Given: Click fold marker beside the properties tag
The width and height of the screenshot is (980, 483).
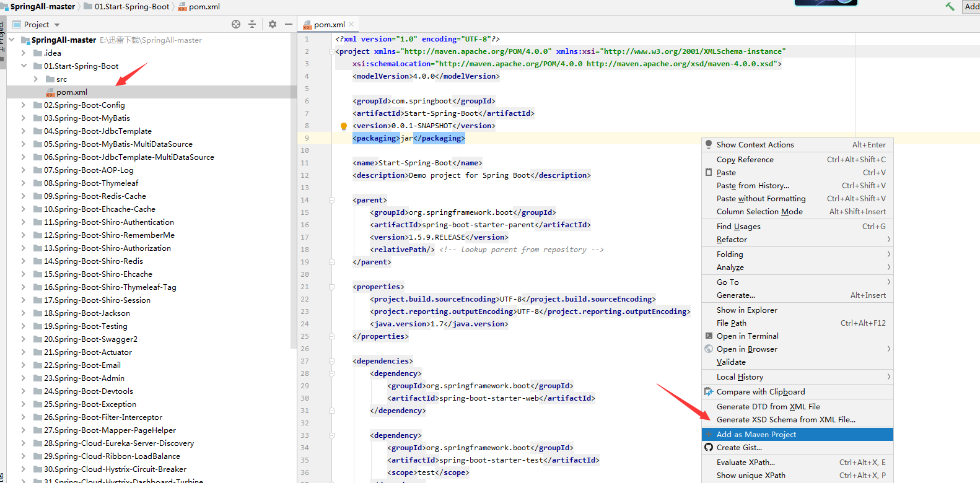Looking at the screenshot, I should point(331,287).
